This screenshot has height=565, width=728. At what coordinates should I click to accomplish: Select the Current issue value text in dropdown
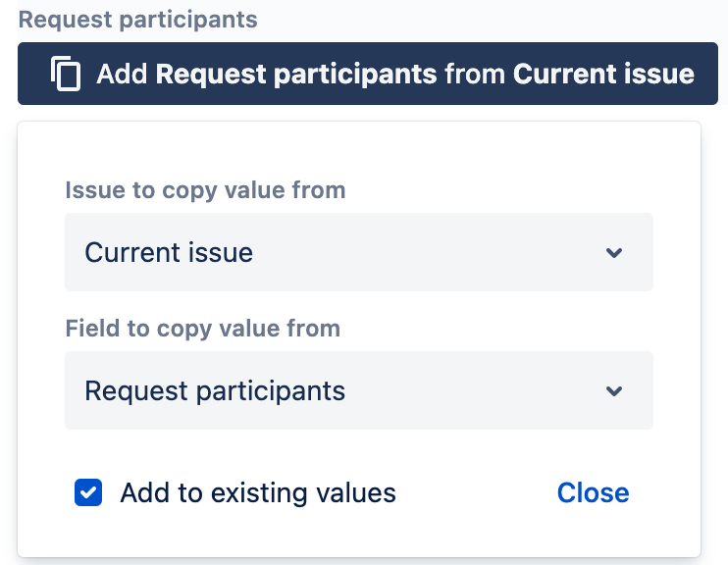point(169,253)
